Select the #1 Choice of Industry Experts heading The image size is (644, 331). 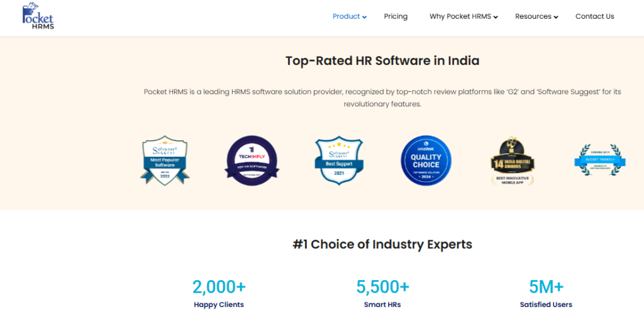(x=382, y=244)
